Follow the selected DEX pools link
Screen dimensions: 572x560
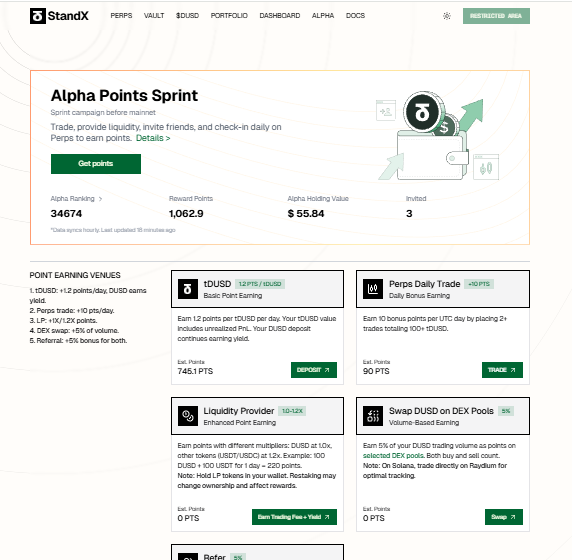[x=393, y=456]
